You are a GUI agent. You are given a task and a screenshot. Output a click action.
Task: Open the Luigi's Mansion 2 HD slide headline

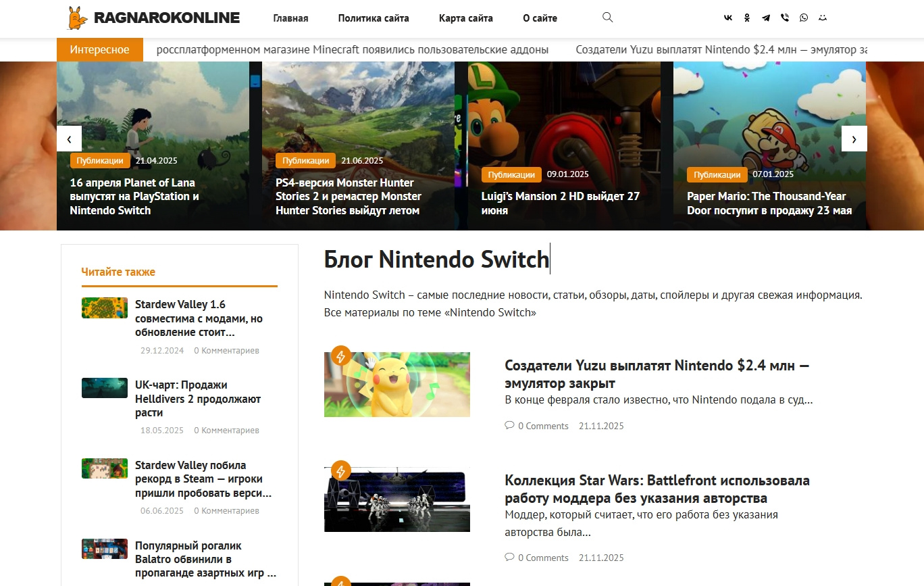[561, 203]
